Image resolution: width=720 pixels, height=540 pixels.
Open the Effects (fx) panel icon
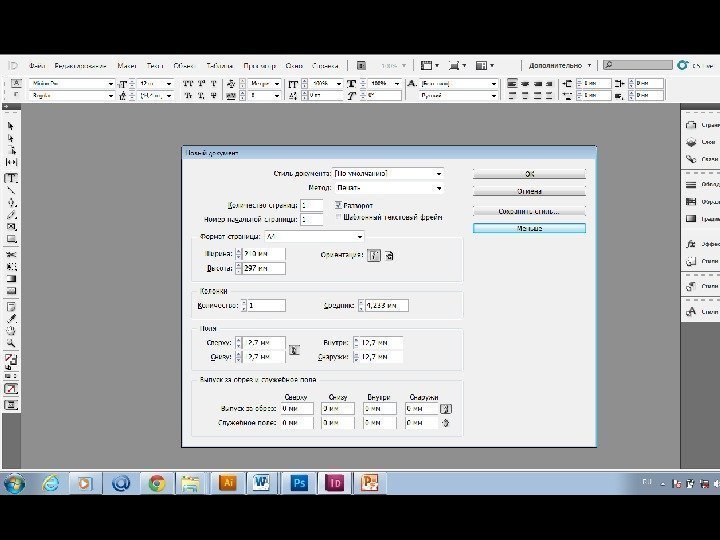pos(691,244)
